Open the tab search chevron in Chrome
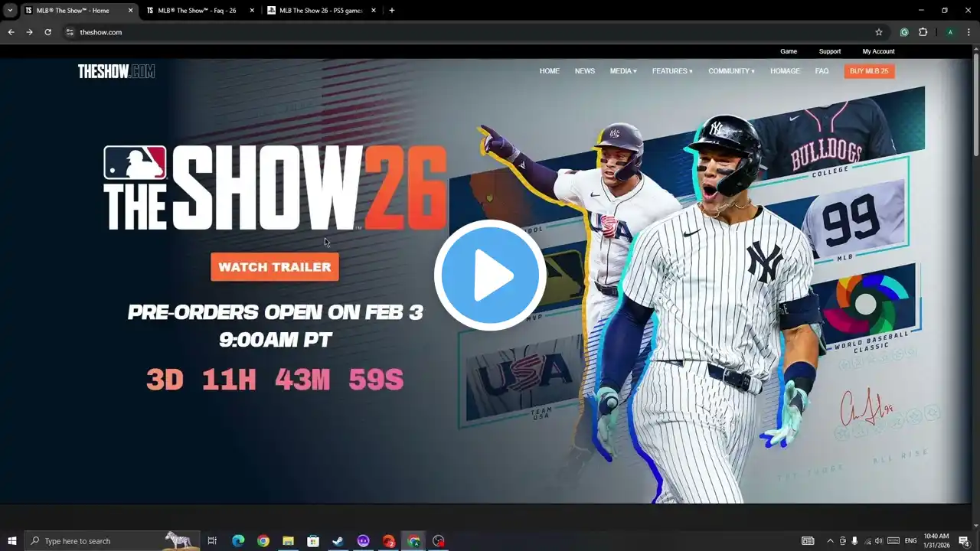 (10, 11)
